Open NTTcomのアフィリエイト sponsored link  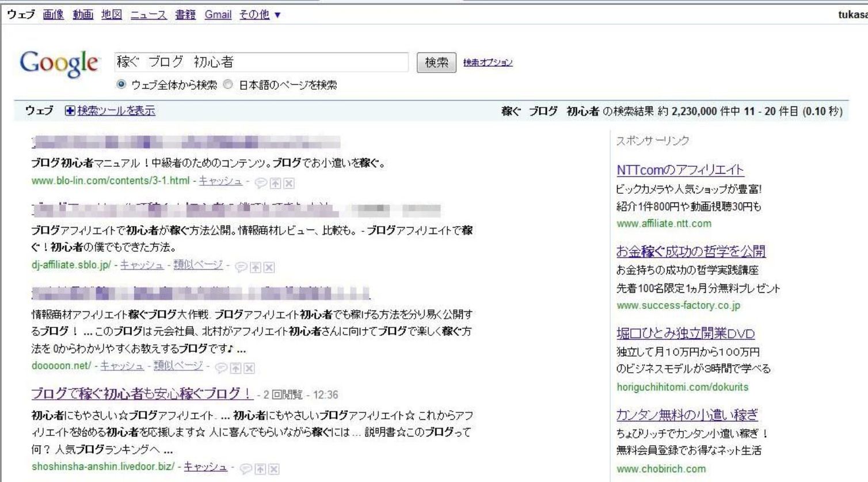(x=680, y=170)
